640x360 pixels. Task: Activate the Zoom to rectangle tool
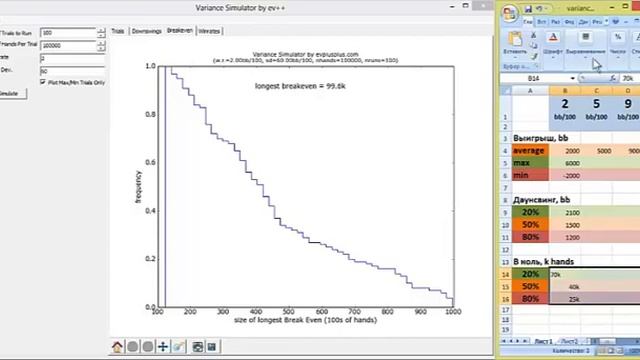point(178,347)
